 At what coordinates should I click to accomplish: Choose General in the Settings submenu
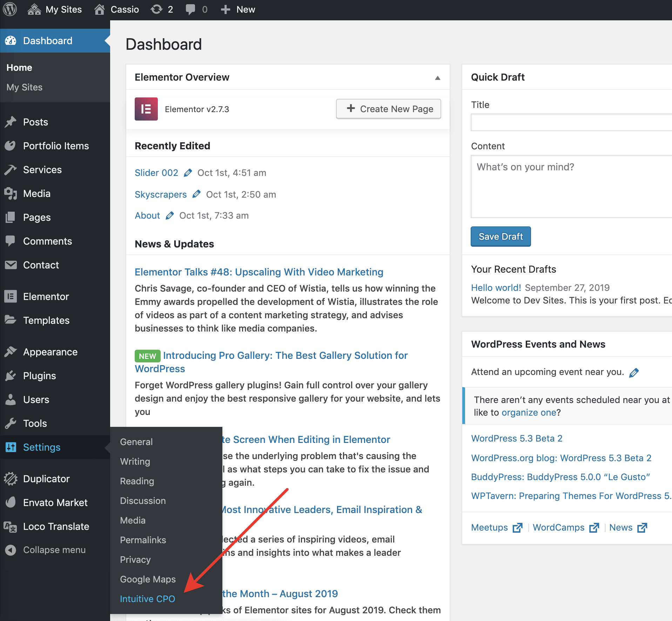[x=136, y=442]
